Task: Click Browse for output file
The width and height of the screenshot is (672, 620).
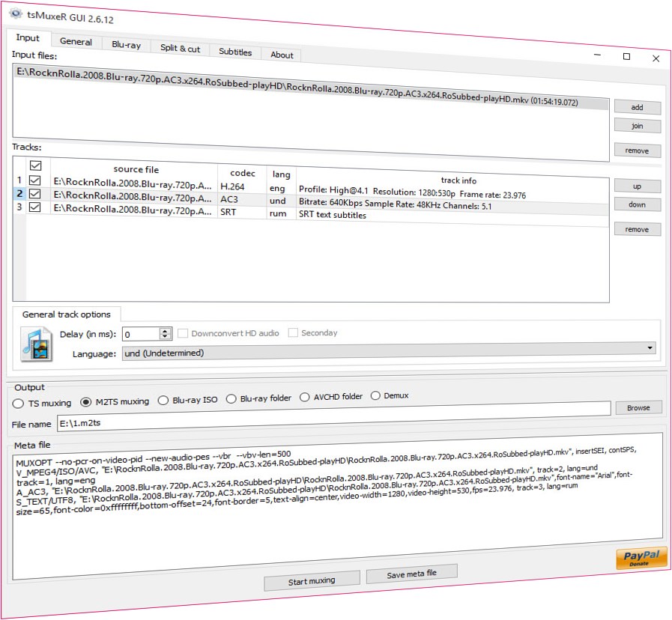Action: [x=638, y=407]
